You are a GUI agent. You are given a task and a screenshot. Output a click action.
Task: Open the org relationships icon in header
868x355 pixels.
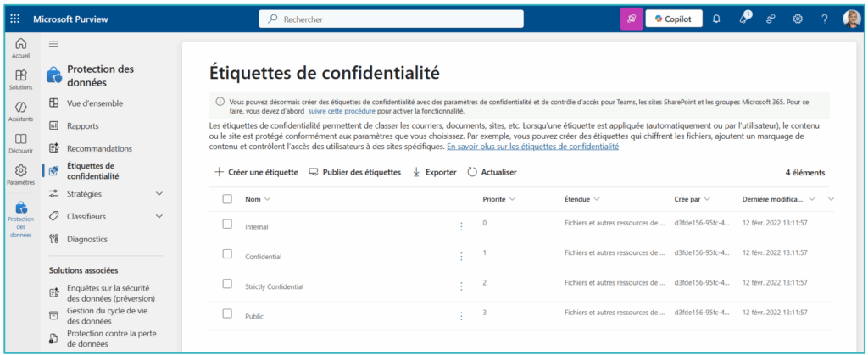(x=771, y=19)
